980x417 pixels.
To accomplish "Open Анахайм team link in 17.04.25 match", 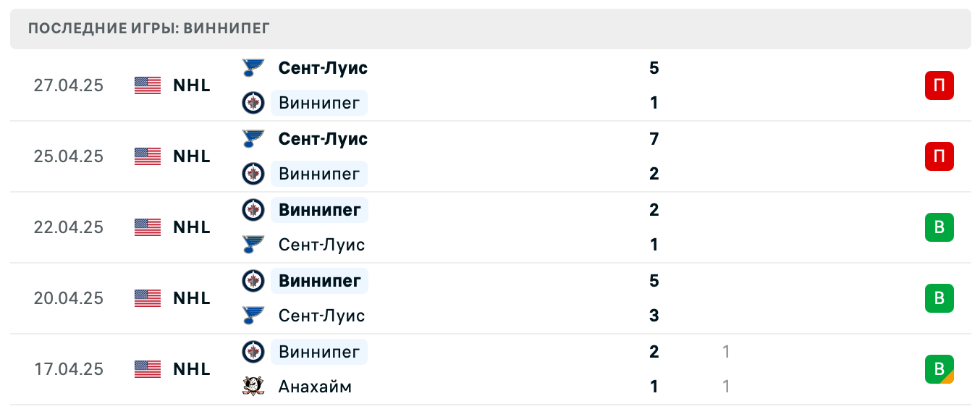I will [315, 387].
